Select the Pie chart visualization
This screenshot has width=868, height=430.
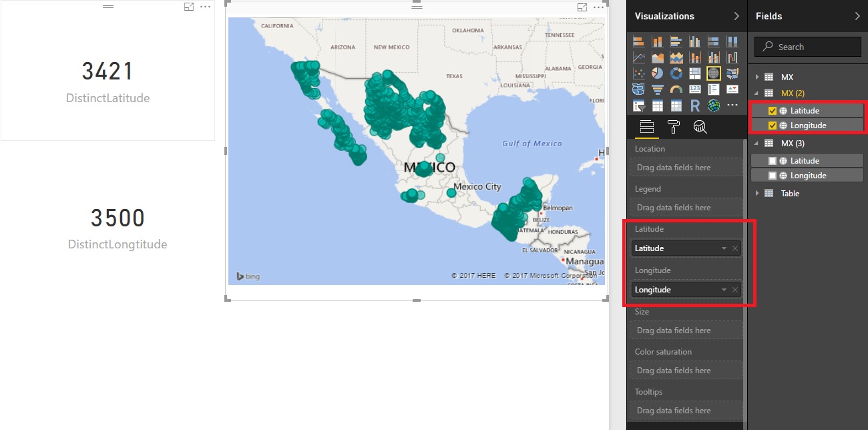658,73
